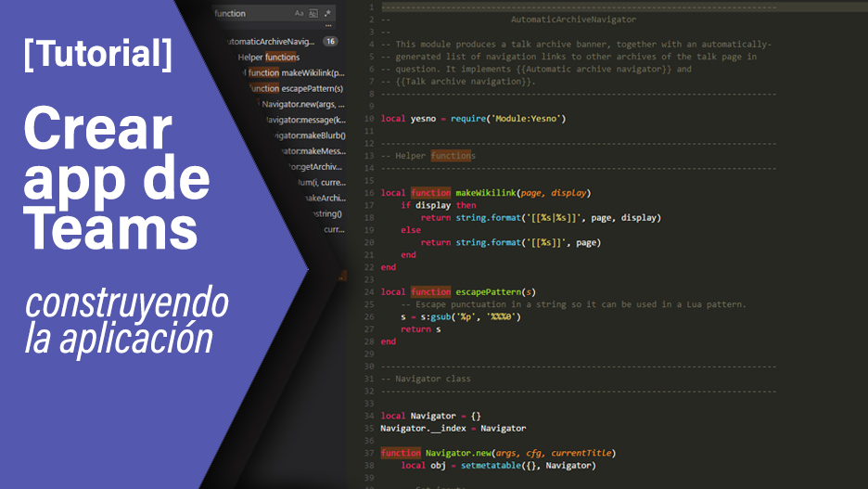This screenshot has height=489, width=868.
Task: Click line number 24 in the gutter
Action: click(369, 292)
